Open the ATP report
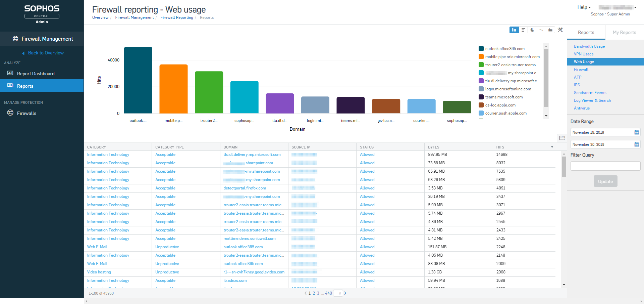 coord(578,77)
